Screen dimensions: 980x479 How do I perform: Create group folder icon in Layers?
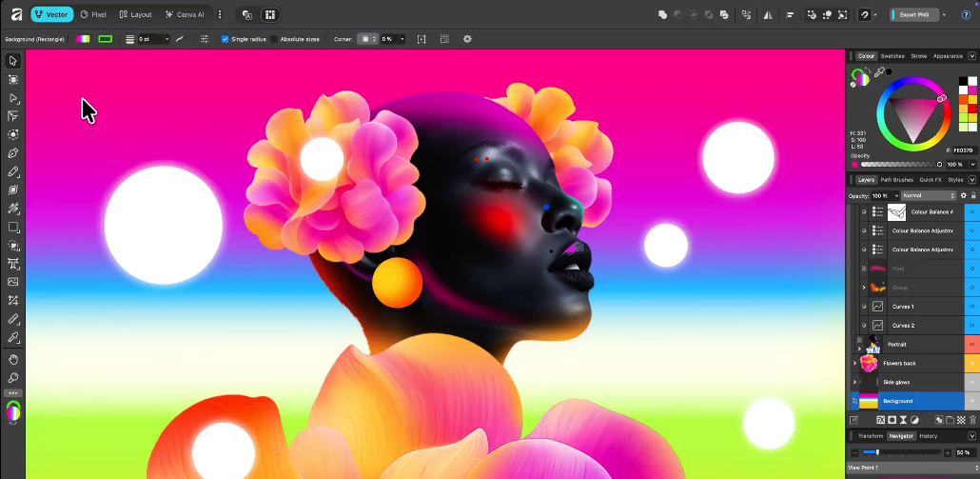click(x=950, y=420)
